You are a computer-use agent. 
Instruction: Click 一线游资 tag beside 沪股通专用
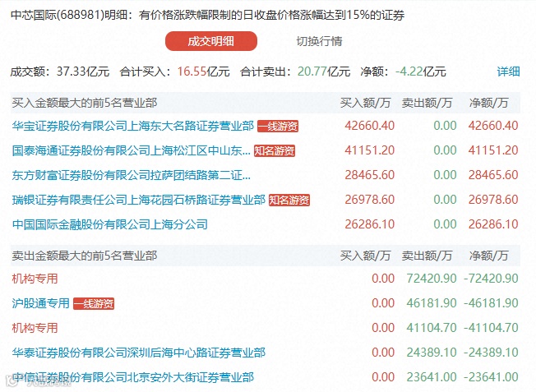pyautogui.click(x=94, y=303)
